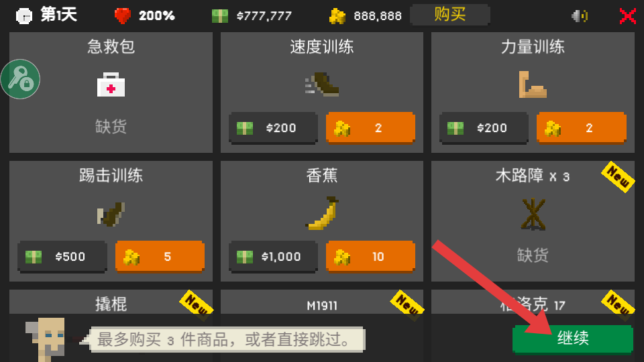Viewport: 644px width, 362px height.
Task: Select the speed training boot icon
Action: (322, 84)
